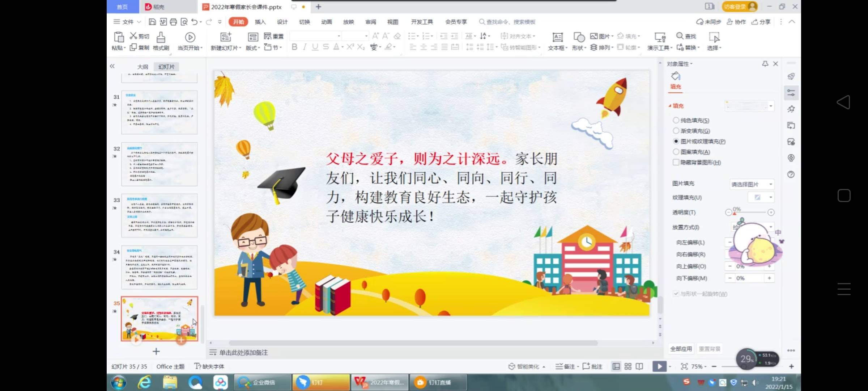Collapse the slide thumbnail pane chevron
Screen dimensions: 868x391
[x=112, y=66]
